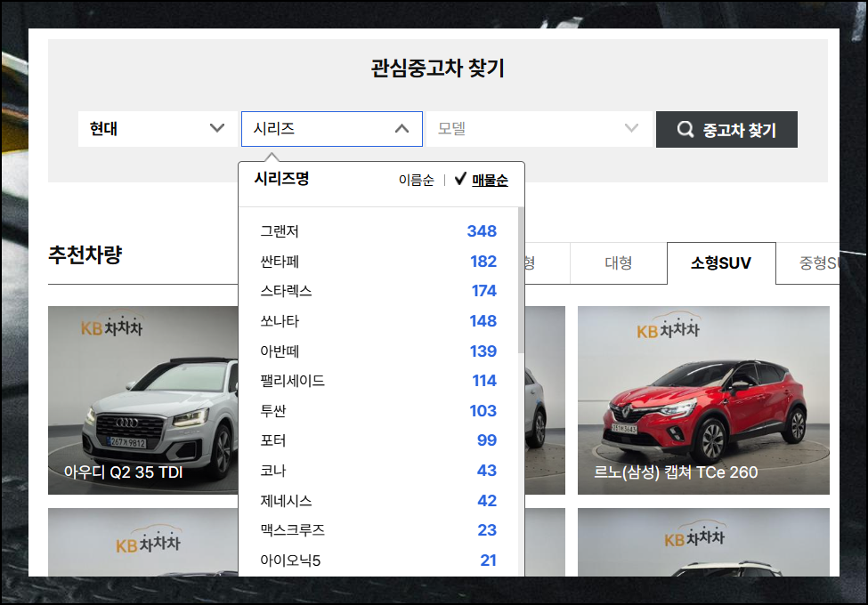Click the series list scrollbar
The height and width of the screenshot is (605, 868).
point(521,280)
